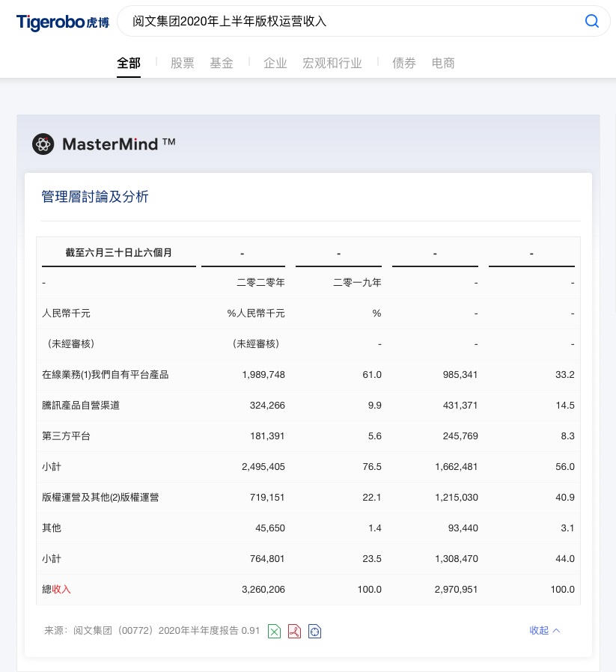Image resolution: width=616 pixels, height=672 pixels.
Task: Click the percentage 22.1
Action: 372,497
